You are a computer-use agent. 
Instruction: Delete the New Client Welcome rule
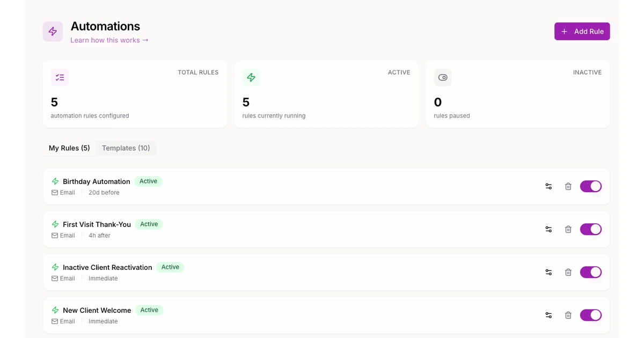click(x=568, y=315)
